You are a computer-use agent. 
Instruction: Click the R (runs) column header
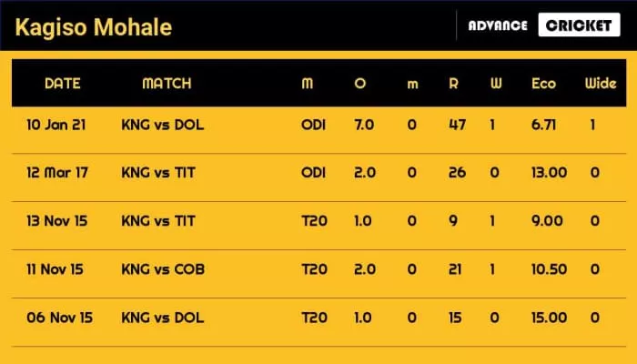pyautogui.click(x=456, y=84)
